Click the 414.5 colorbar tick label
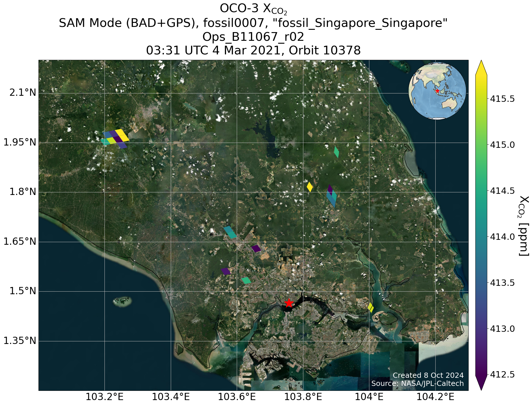Screen dimensions: 532x405 click(502, 191)
